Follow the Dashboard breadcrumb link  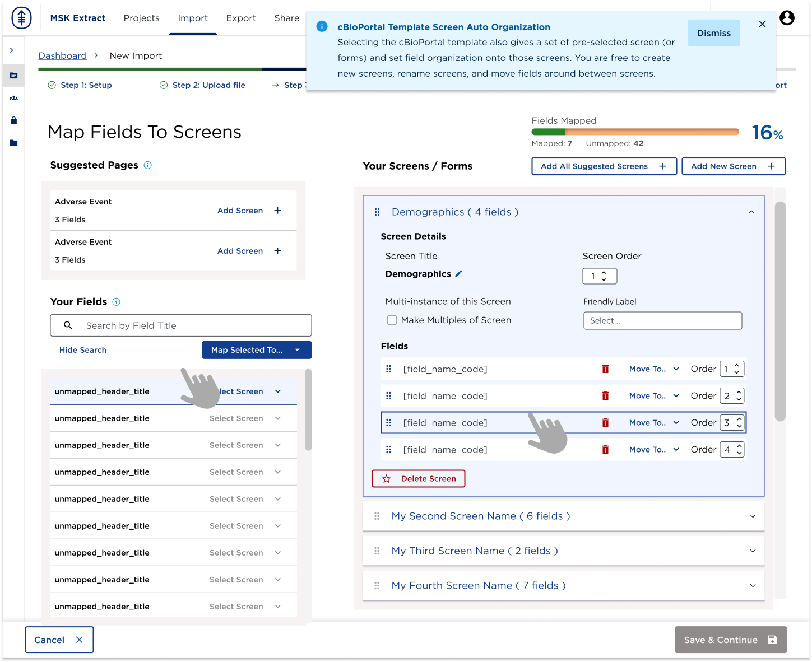62,55
